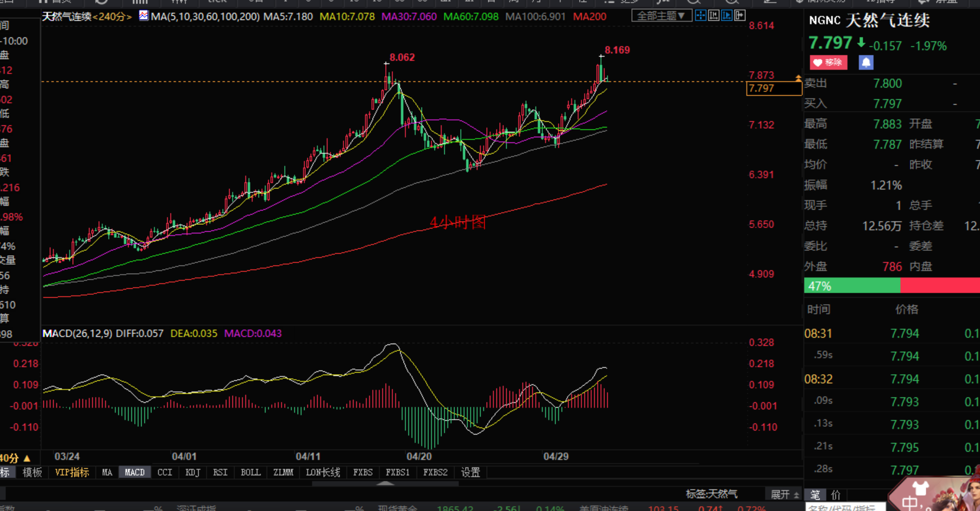Click the green 47% ratio bar
Screen dimensions: 980x511
point(851,286)
